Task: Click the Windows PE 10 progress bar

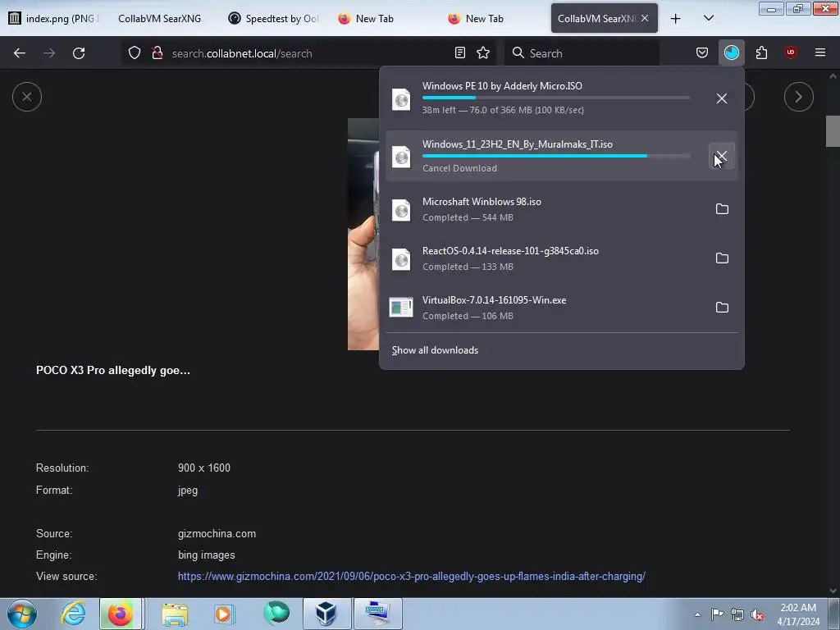Action: (556, 98)
